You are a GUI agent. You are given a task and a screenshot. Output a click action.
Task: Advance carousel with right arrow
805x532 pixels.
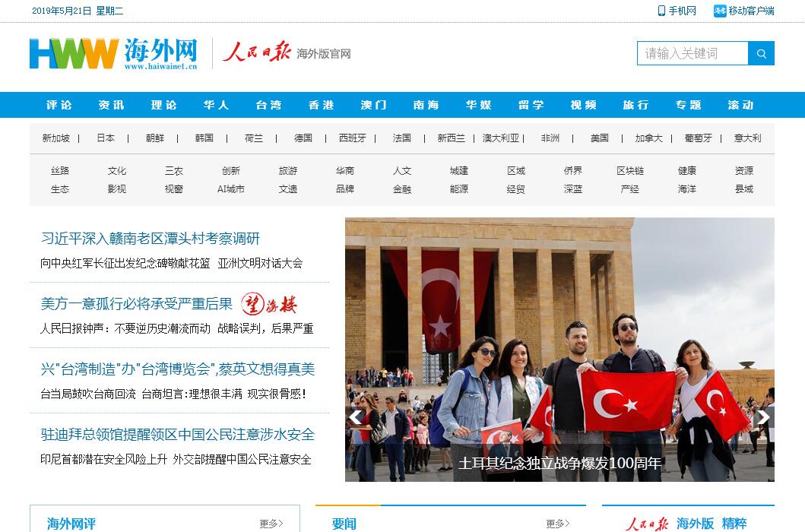(x=763, y=416)
